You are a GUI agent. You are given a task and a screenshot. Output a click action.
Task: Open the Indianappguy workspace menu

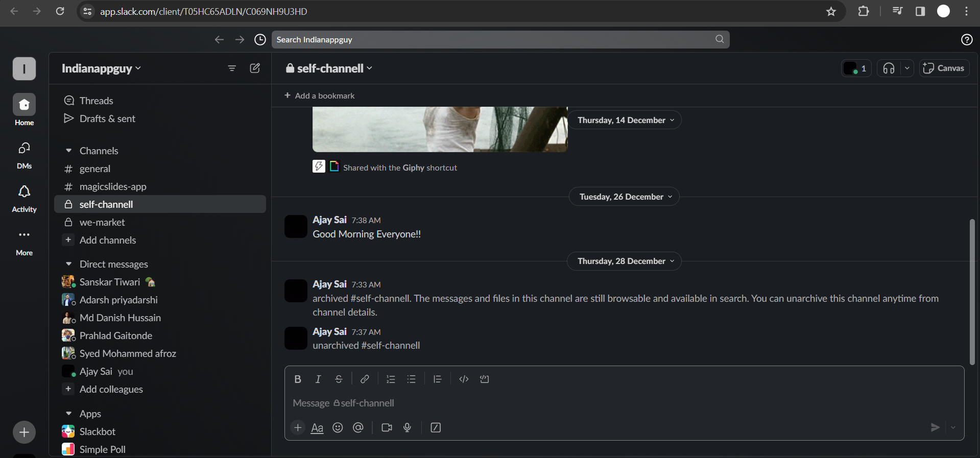tap(101, 68)
